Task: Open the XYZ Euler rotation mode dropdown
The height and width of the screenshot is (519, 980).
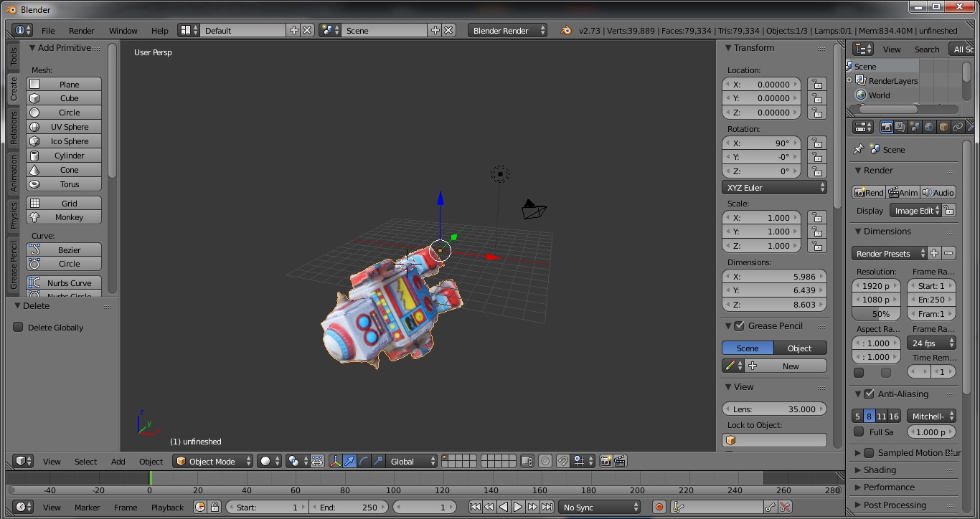Action: tap(774, 188)
